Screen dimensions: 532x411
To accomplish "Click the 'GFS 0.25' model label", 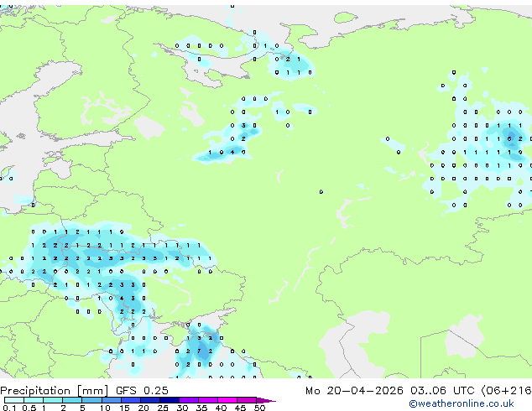I will [142, 391].
